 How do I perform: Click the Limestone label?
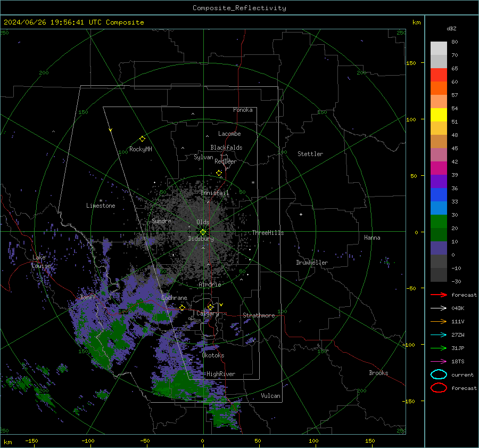(x=101, y=206)
